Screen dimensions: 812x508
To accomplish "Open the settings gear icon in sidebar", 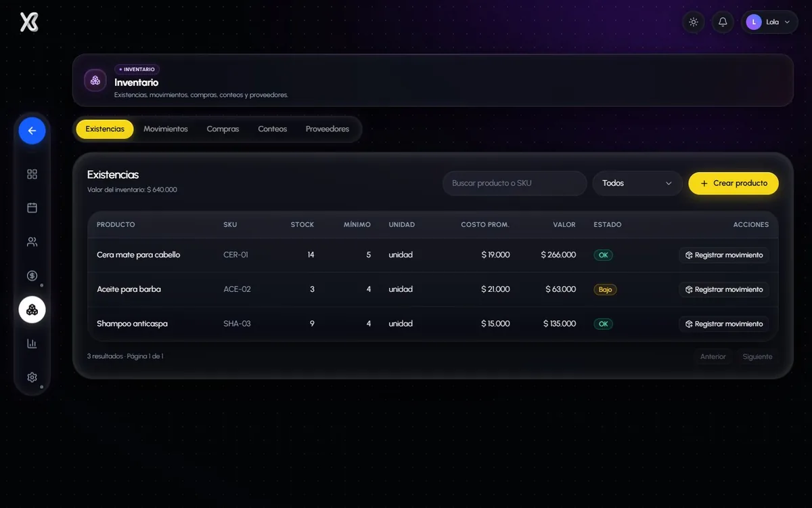I will (32, 377).
